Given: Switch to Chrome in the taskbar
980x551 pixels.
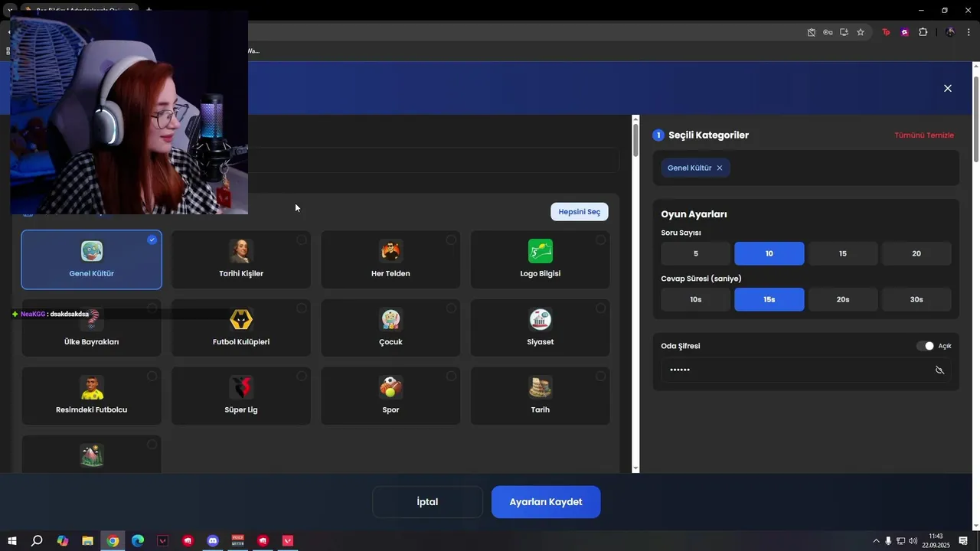Looking at the screenshot, I should (113, 541).
